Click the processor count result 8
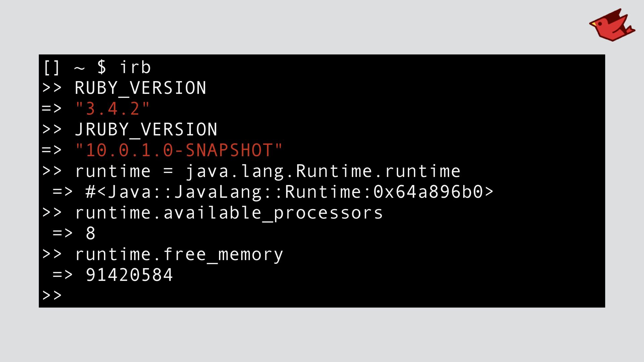This screenshot has height=362, width=644. click(x=91, y=234)
